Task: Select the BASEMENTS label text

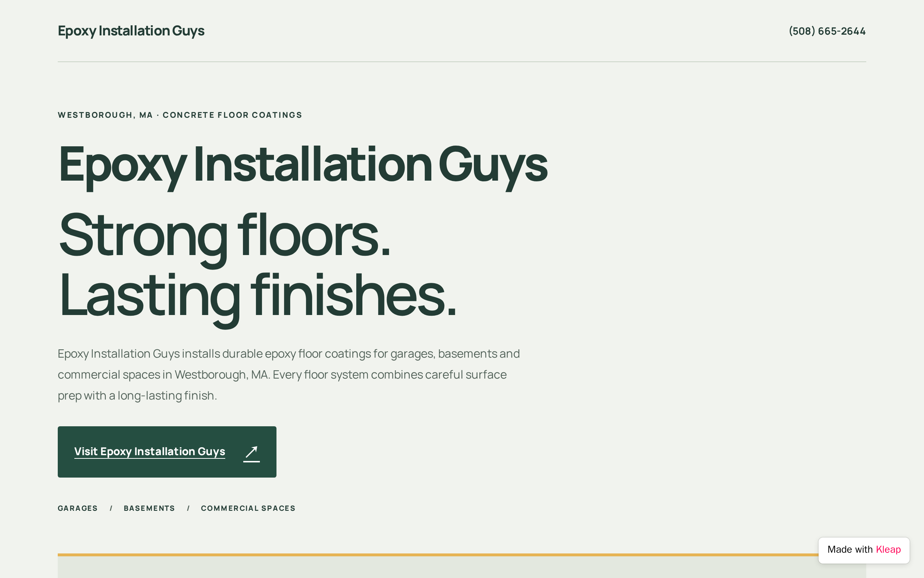Action: point(149,508)
